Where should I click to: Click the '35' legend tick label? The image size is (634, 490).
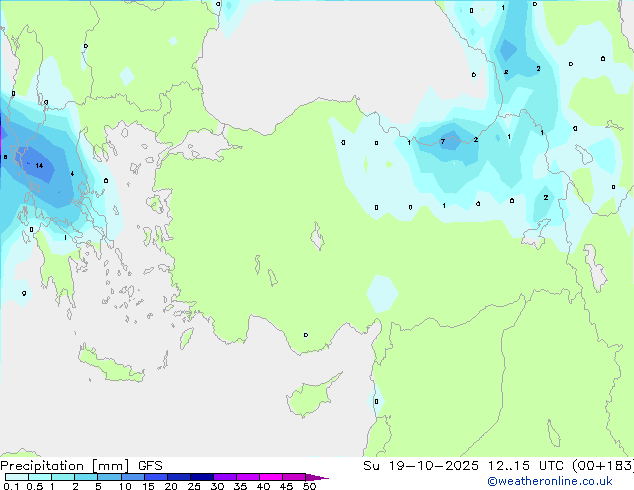point(240,486)
